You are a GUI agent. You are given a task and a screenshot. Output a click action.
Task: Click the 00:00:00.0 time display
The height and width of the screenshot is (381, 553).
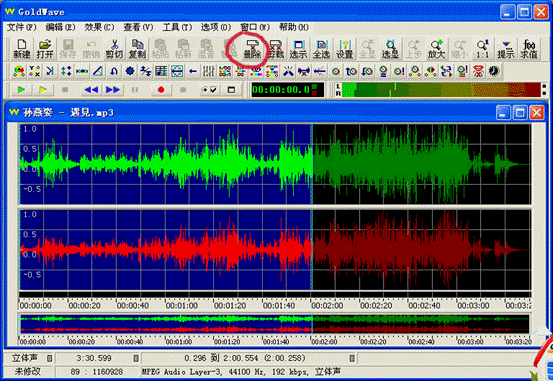pos(288,90)
